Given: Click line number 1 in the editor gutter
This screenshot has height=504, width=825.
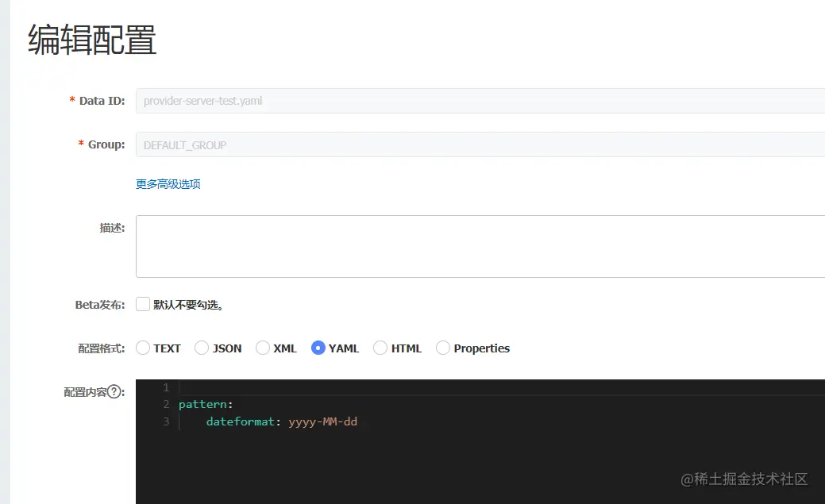Looking at the screenshot, I should tap(166, 388).
